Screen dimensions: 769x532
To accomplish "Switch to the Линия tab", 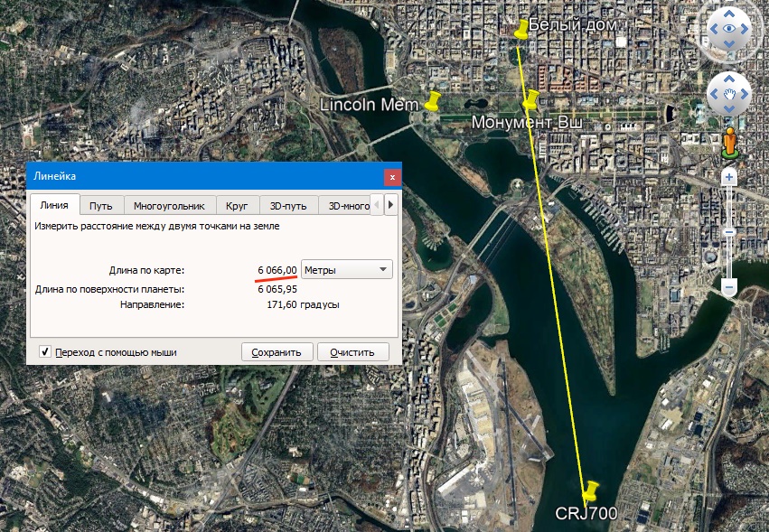I will click(x=54, y=205).
